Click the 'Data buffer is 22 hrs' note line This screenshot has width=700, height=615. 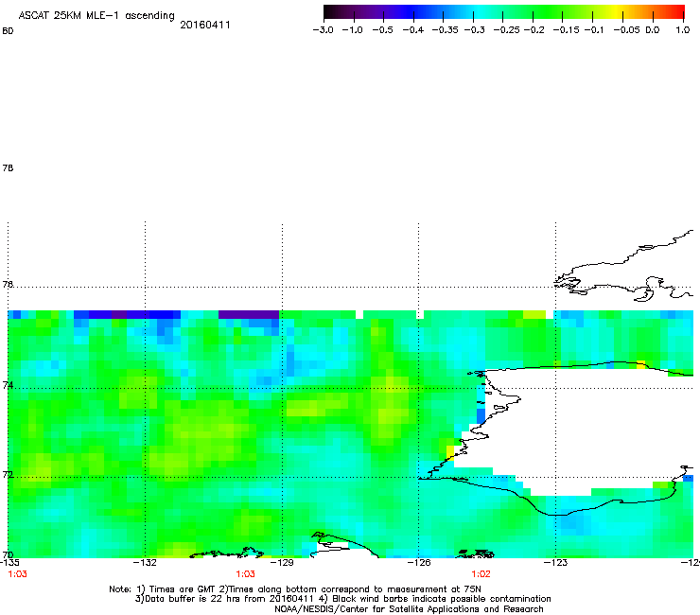342,599
